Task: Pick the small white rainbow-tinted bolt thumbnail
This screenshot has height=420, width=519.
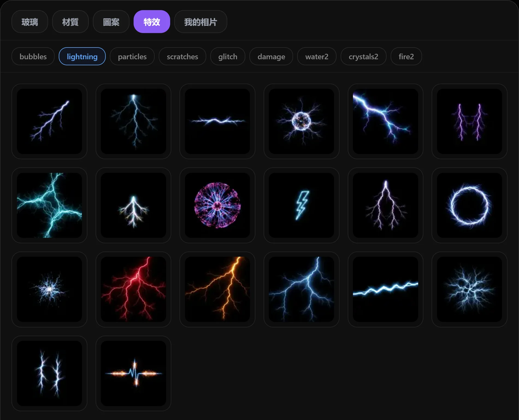Action: pos(134,205)
